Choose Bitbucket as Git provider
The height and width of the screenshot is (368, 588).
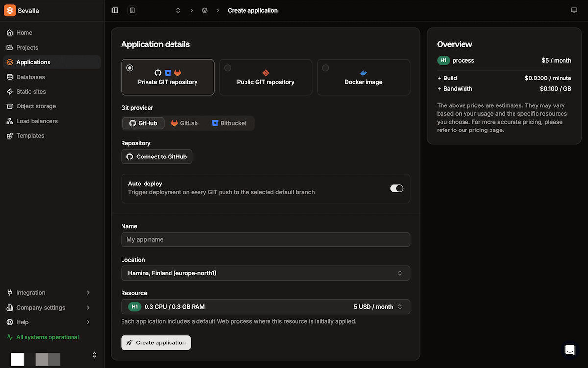[x=229, y=123]
